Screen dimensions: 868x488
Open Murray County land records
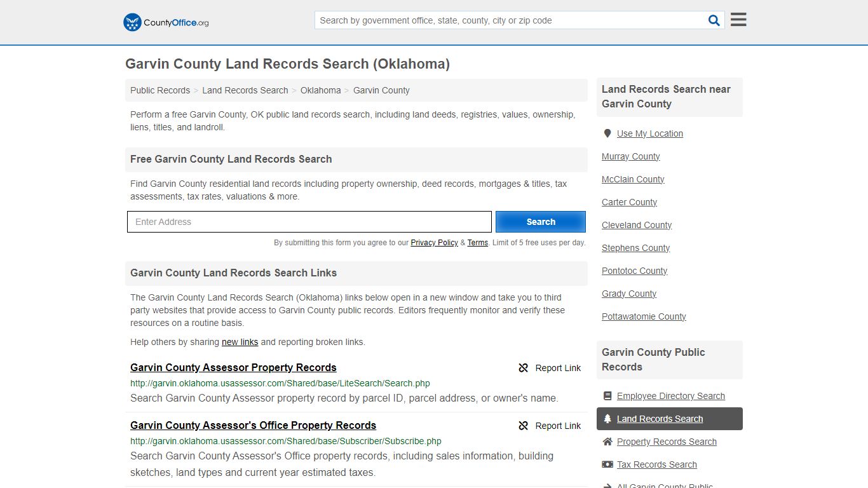click(631, 156)
